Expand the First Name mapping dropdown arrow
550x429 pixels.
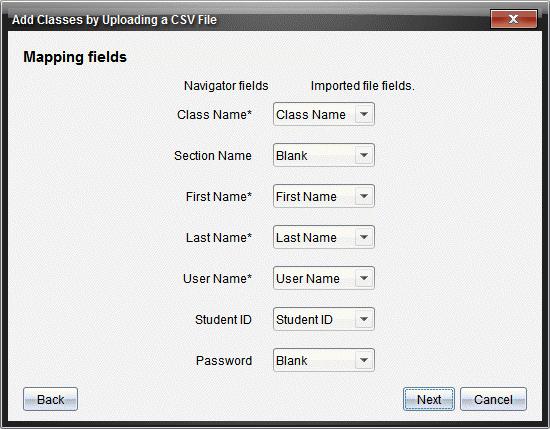point(364,196)
